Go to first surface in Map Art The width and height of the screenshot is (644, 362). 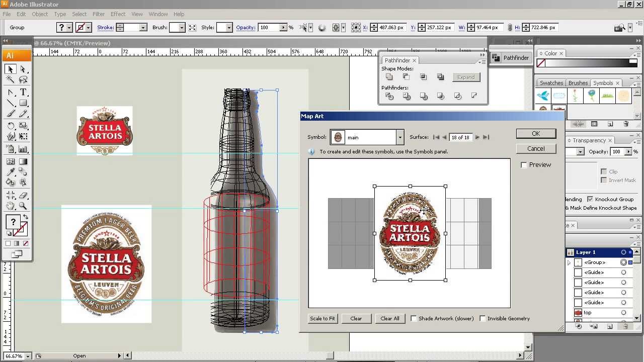(x=436, y=137)
